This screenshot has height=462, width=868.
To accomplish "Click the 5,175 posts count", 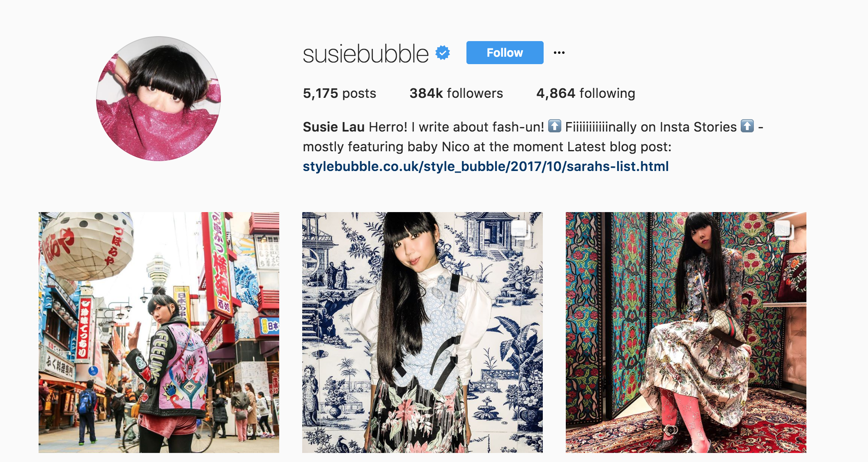I will click(x=340, y=93).
